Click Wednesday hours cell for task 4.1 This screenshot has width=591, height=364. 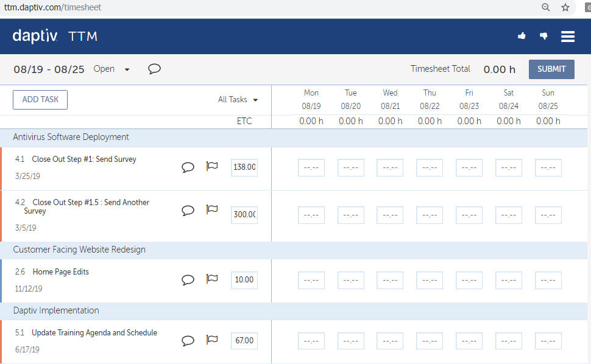point(390,168)
